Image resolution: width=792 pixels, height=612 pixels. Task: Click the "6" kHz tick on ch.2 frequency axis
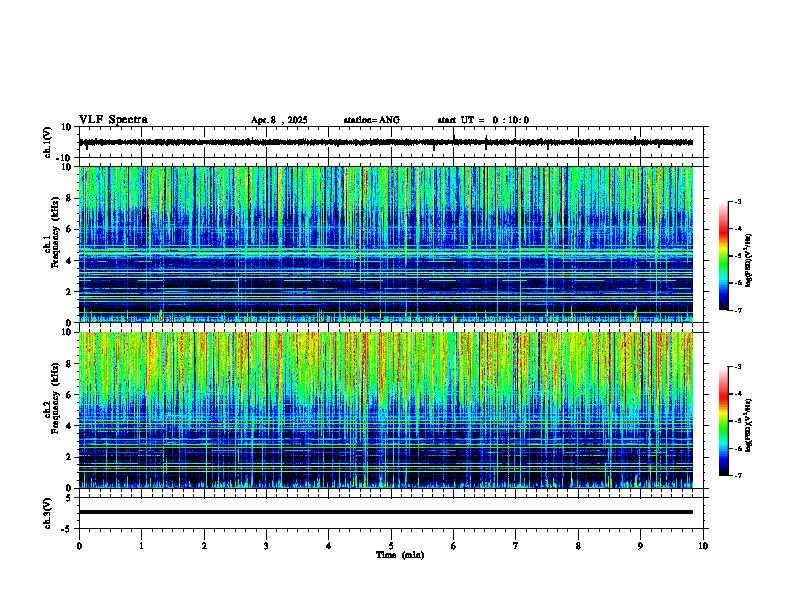coord(70,395)
